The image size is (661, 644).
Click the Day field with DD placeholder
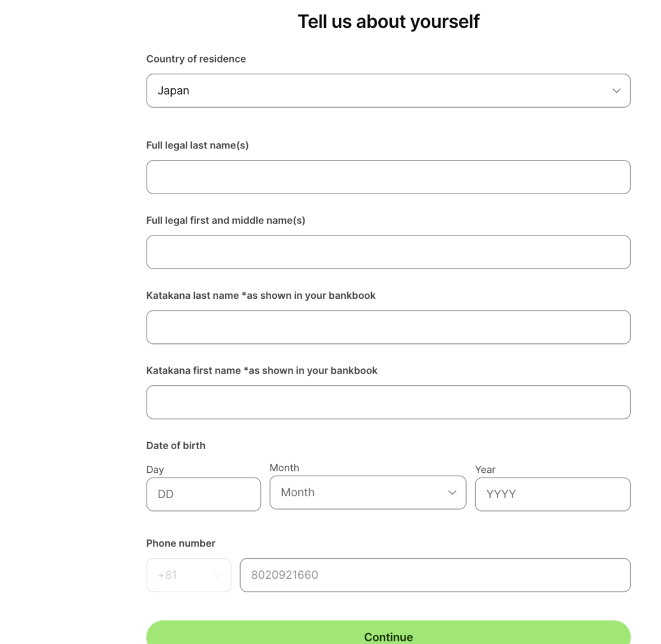point(203,494)
